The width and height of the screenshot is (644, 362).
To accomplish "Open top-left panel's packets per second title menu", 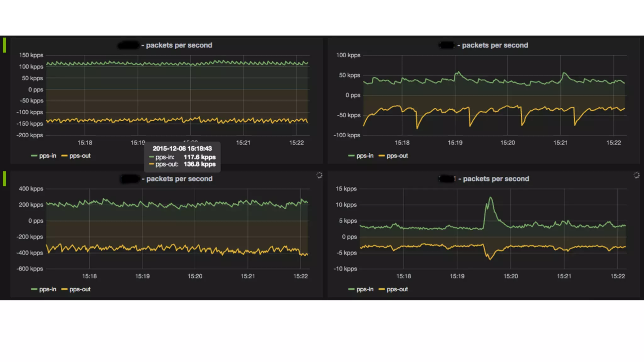I will coord(179,45).
